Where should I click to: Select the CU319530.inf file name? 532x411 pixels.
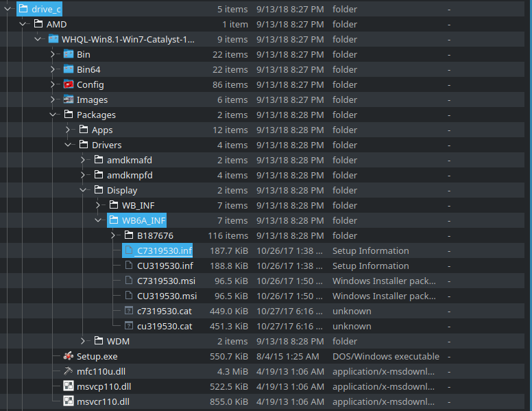pos(165,266)
